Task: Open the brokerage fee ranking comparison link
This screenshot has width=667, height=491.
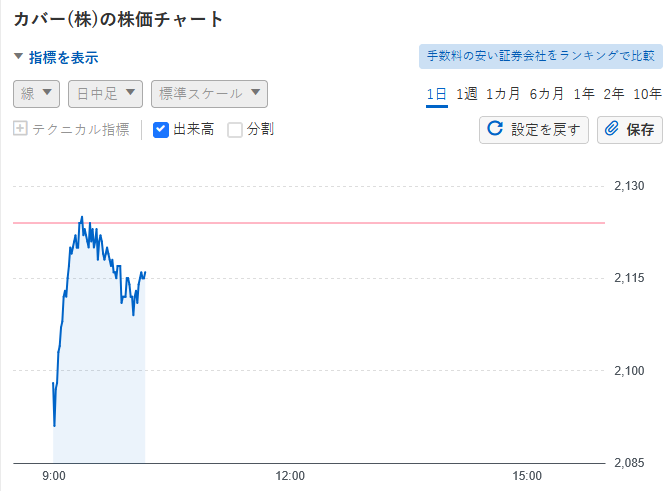Action: coord(540,56)
